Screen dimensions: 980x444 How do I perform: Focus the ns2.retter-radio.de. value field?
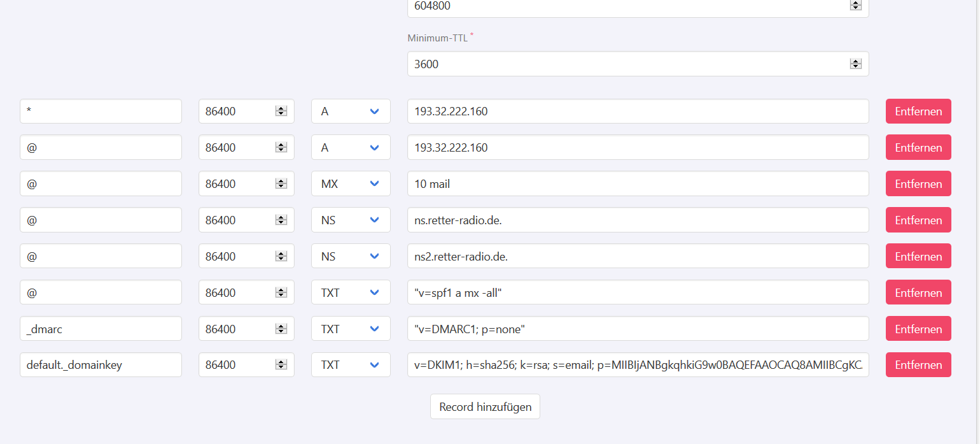point(638,257)
